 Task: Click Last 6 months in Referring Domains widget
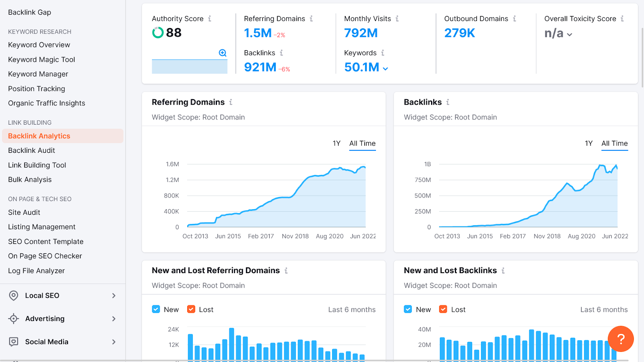pos(352,310)
